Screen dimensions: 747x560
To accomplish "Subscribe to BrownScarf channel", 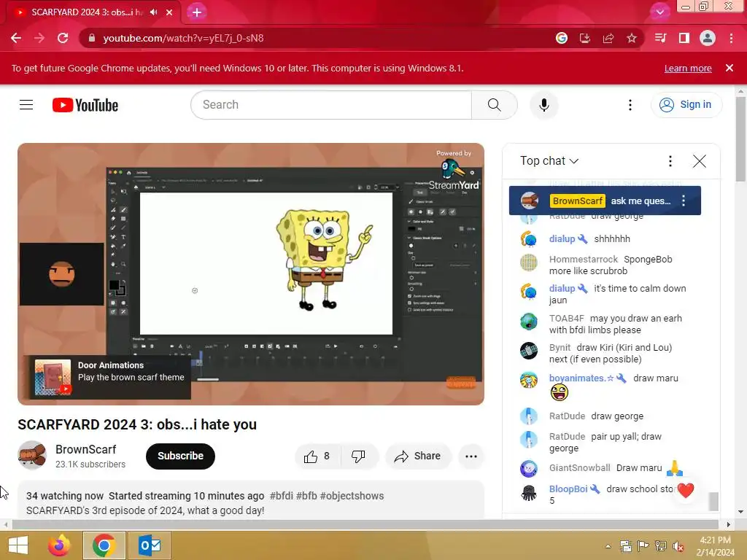I will (181, 456).
